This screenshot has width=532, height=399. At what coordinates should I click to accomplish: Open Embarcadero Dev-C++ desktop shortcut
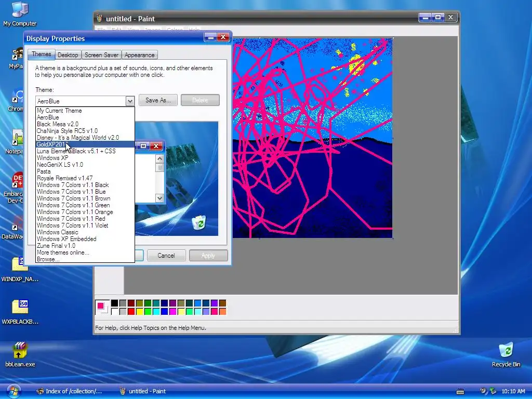(x=14, y=188)
